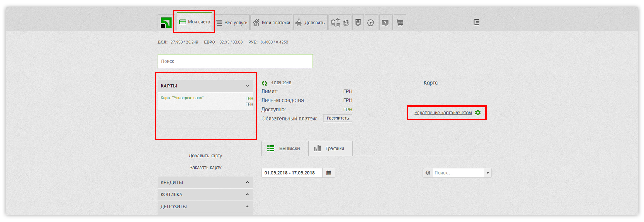
Task: Open the circular history arrow icon
Action: [370, 22]
